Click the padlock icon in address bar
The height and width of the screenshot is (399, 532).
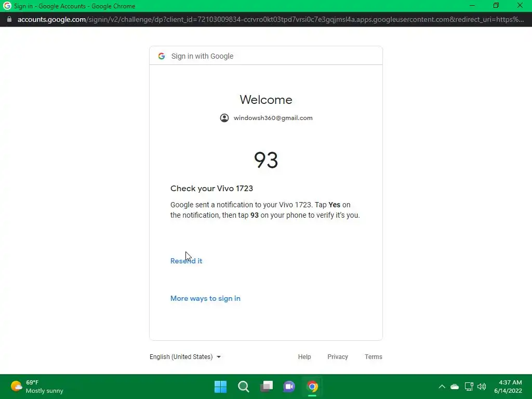(x=9, y=19)
